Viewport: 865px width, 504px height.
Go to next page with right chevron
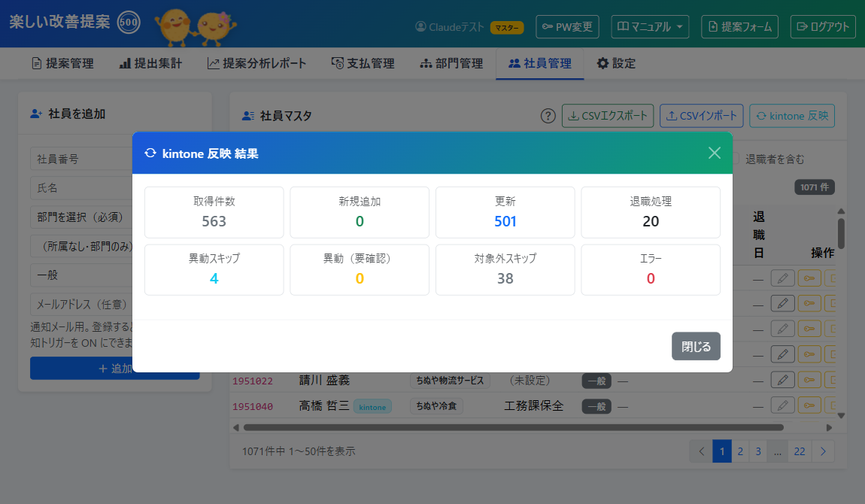pos(823,451)
